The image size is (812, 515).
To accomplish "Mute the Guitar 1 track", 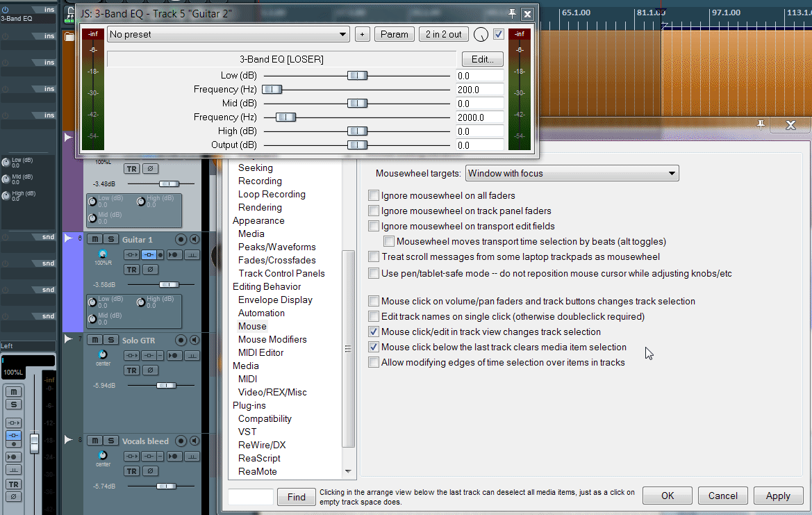I will [95, 240].
